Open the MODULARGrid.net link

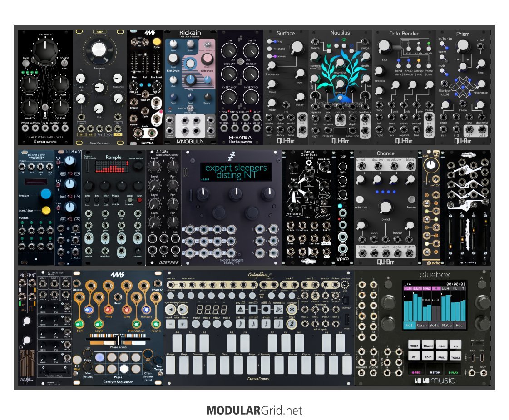(254, 410)
